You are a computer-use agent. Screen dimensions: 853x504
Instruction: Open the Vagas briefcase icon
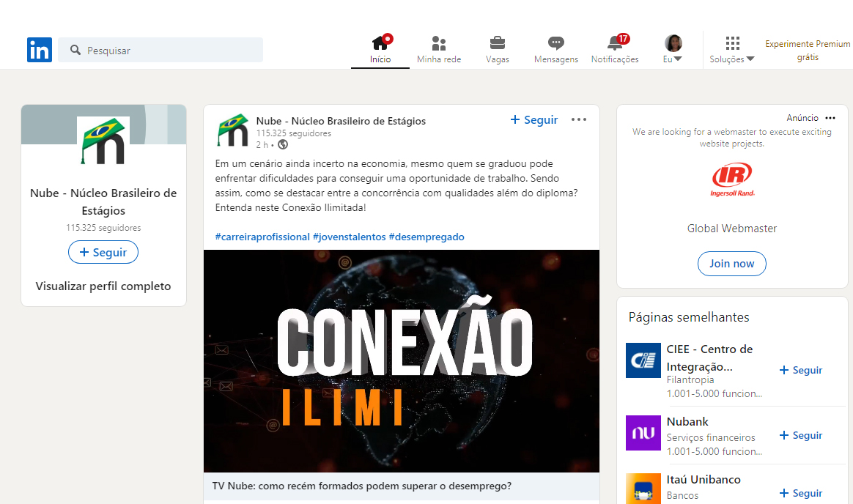point(498,43)
